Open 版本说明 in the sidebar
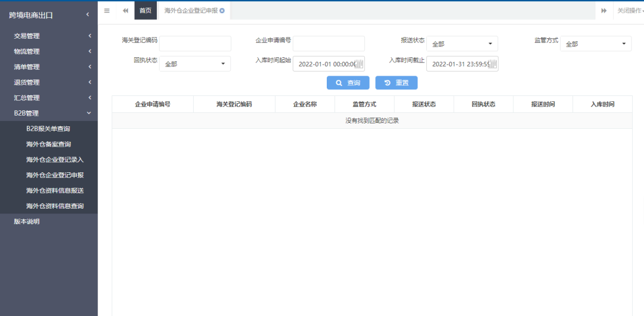 coord(27,222)
